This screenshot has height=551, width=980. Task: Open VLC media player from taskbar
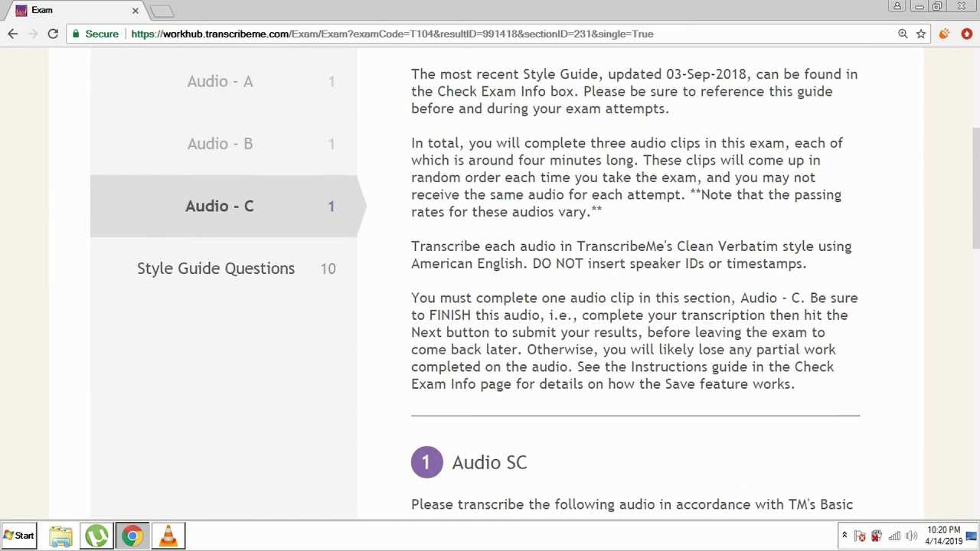point(168,536)
